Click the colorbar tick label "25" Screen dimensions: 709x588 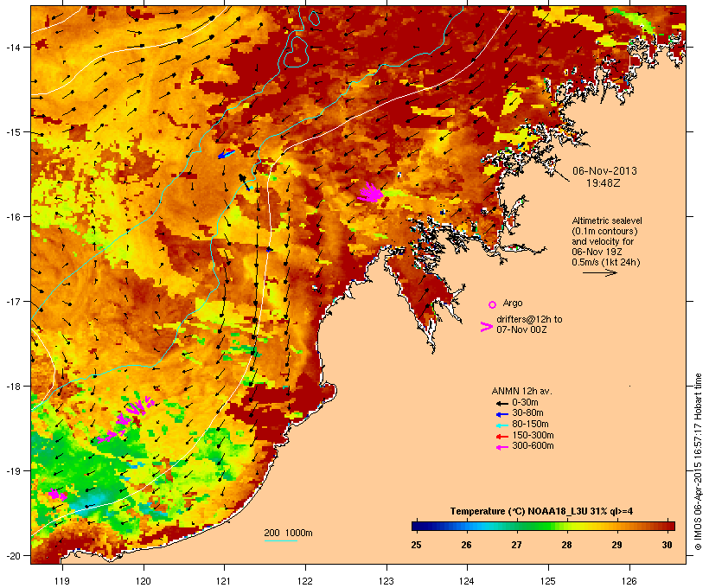coord(416,545)
